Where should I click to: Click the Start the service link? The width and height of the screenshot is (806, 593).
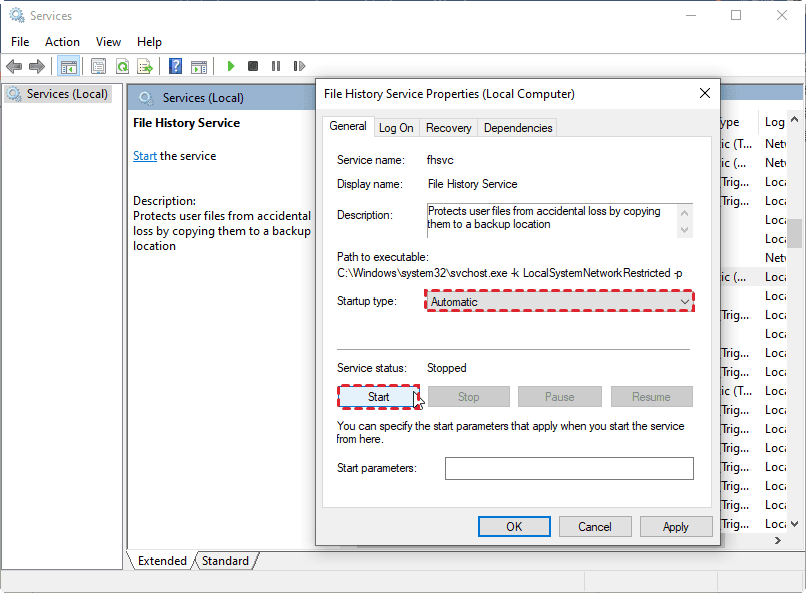144,156
